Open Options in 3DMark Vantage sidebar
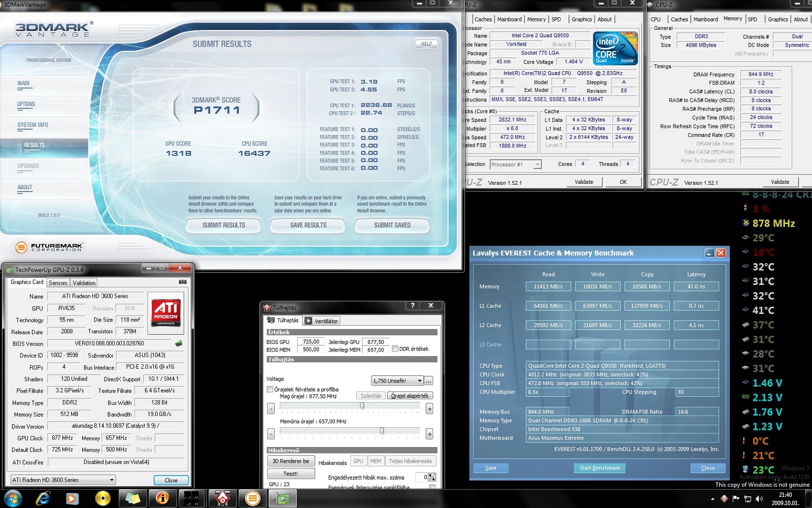The image size is (812, 508). pyautogui.click(x=26, y=105)
